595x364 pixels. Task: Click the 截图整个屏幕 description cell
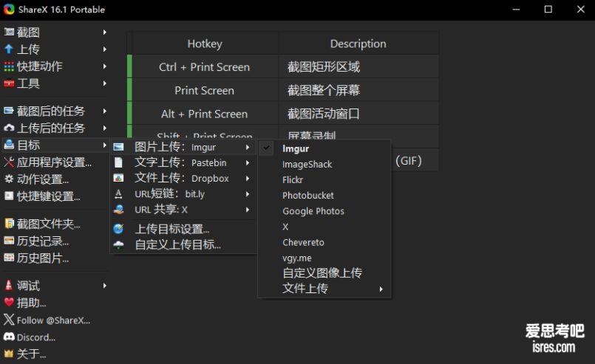(358, 90)
